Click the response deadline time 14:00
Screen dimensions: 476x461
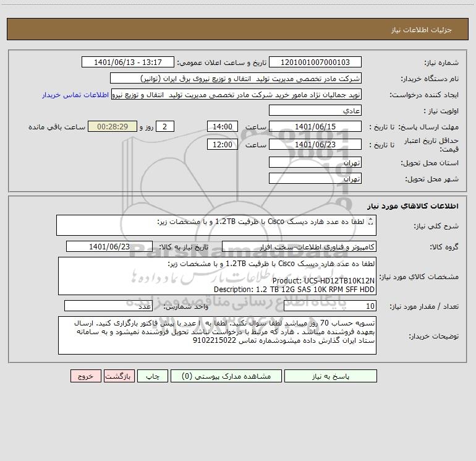point(222,126)
